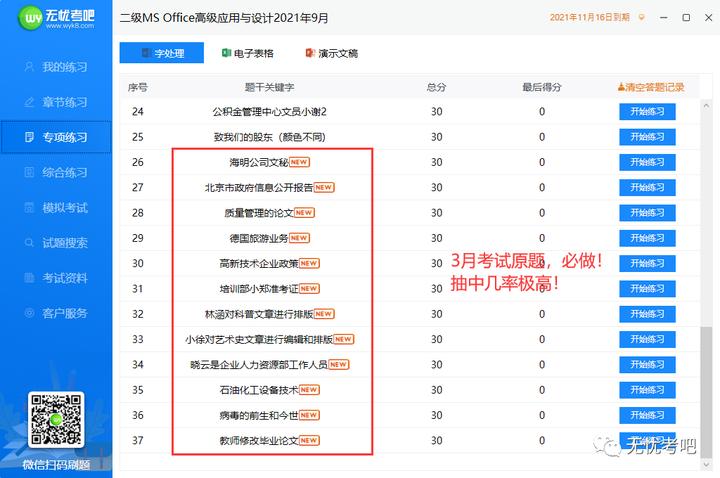Start practice for row 35 石油化工设备技术
This screenshot has width=720, height=478.
(647, 390)
